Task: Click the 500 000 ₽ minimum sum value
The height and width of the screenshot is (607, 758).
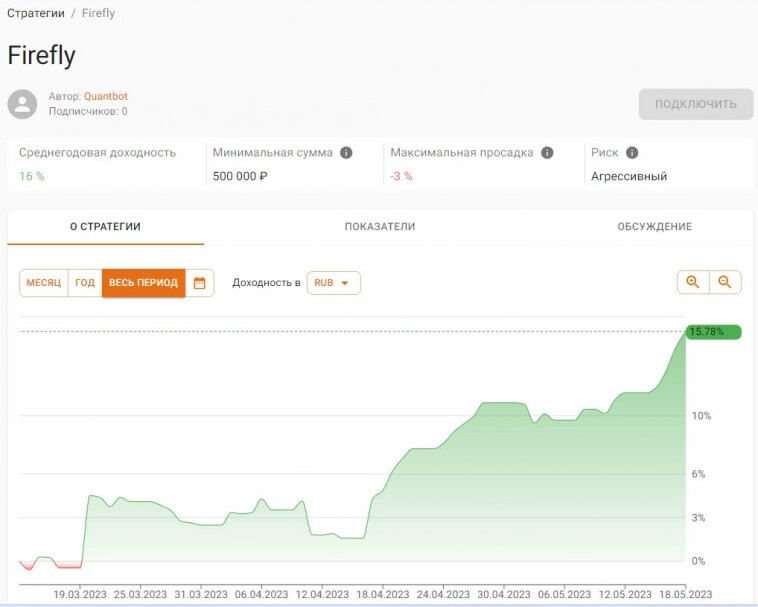Action: tap(240, 176)
